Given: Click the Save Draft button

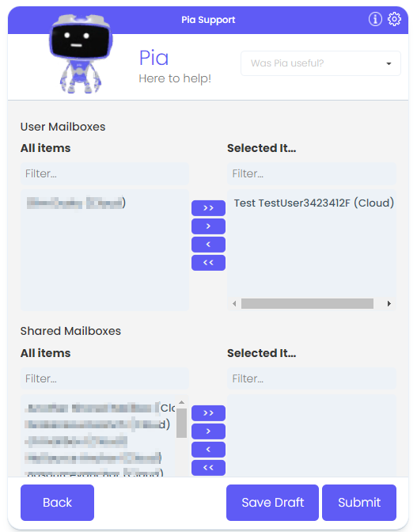Looking at the screenshot, I should click(272, 503).
